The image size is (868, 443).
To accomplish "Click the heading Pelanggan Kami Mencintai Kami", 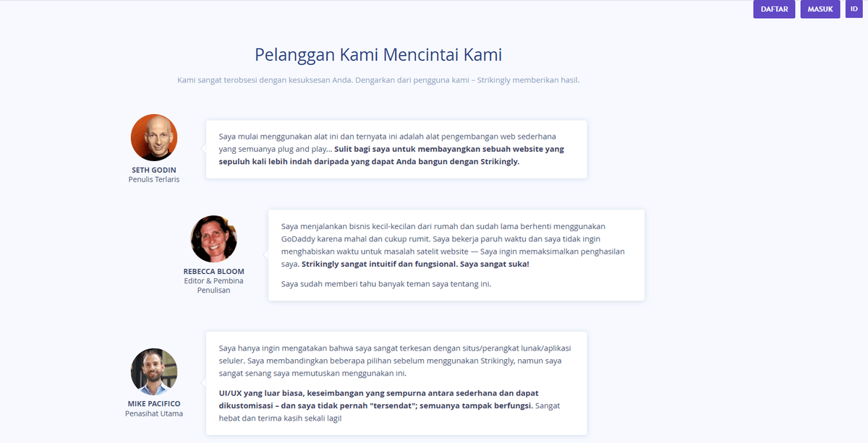I will (x=378, y=54).
